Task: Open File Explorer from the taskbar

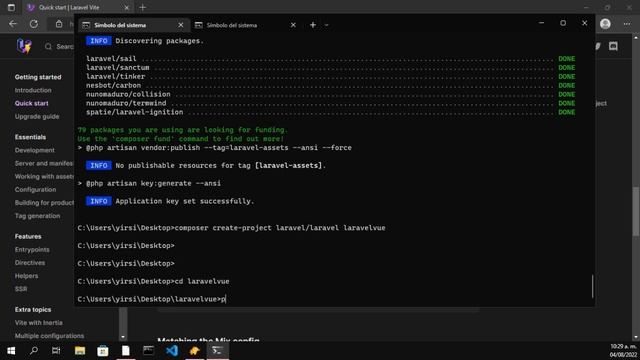Action: coord(80,351)
